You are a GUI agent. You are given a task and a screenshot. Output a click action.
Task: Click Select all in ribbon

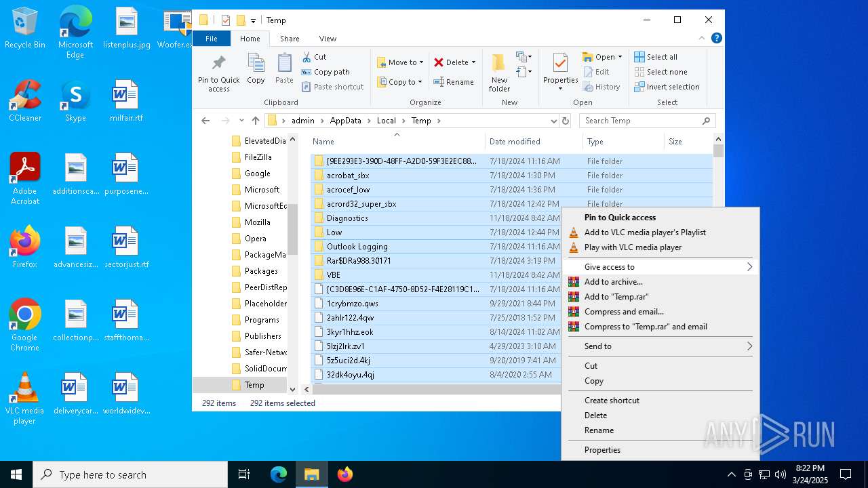point(656,57)
